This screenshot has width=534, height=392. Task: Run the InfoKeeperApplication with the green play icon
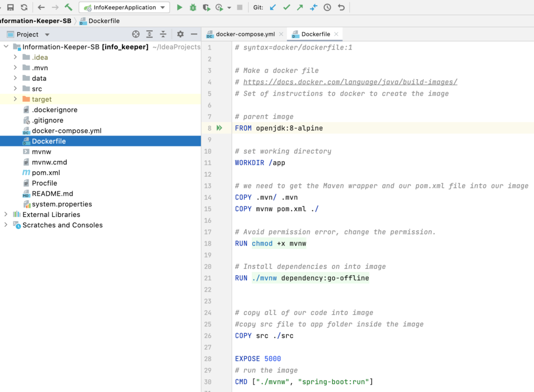click(179, 7)
